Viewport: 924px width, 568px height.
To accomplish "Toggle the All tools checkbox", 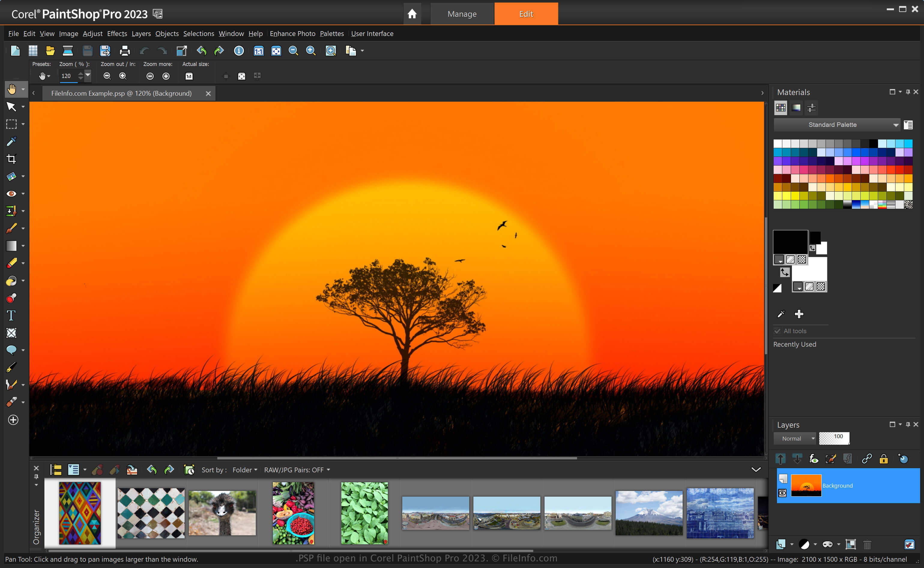I will coord(778,331).
